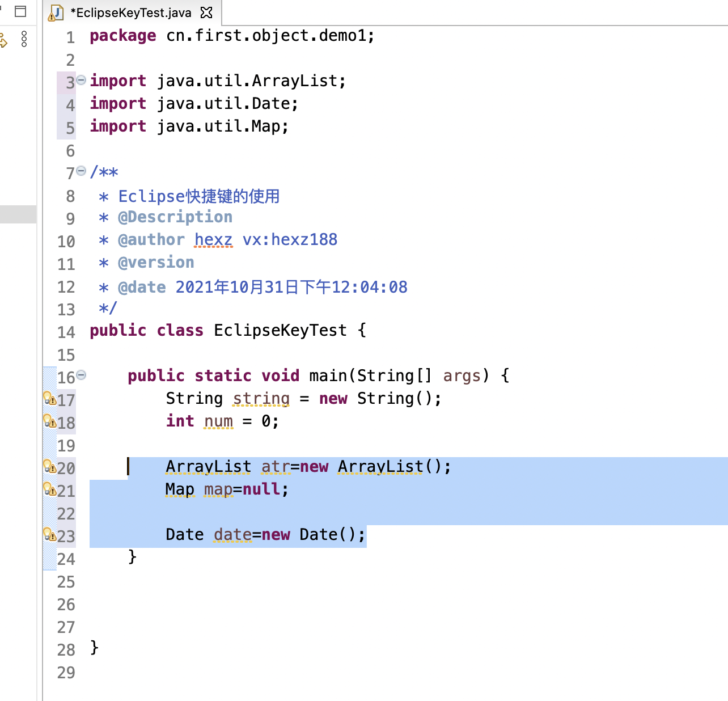Collapse the Javadoc comment block at line 7

tap(81, 171)
